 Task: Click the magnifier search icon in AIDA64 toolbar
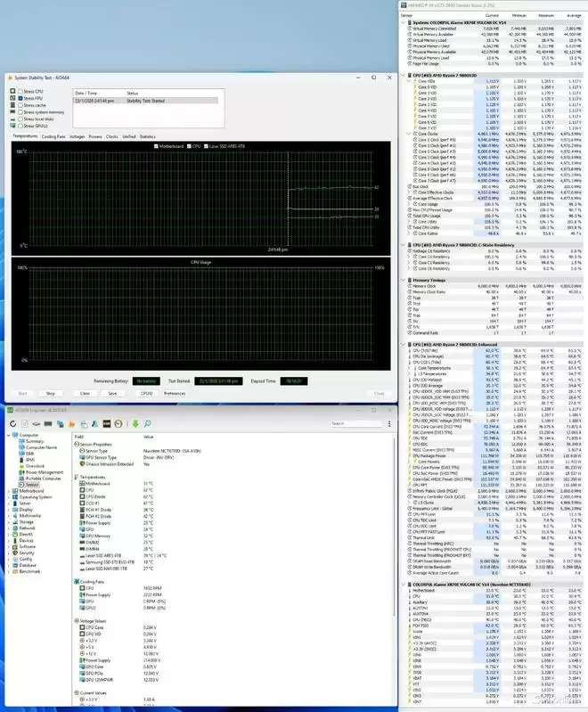147,424
